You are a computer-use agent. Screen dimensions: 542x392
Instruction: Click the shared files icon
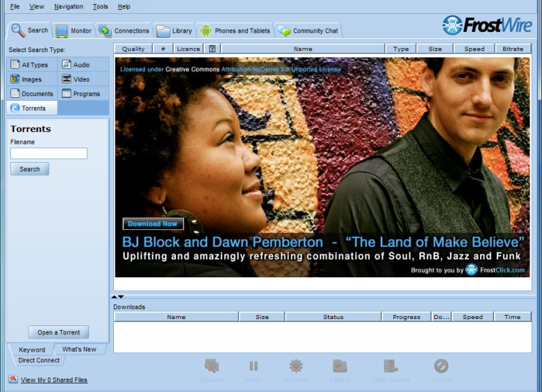(13, 379)
